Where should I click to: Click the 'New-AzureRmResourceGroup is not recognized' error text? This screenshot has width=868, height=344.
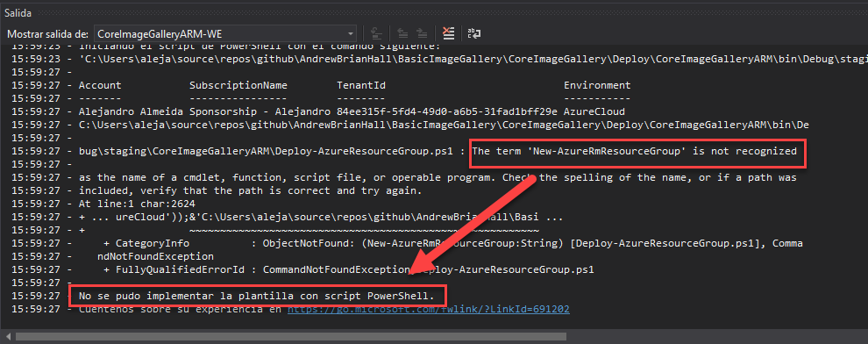(x=635, y=151)
